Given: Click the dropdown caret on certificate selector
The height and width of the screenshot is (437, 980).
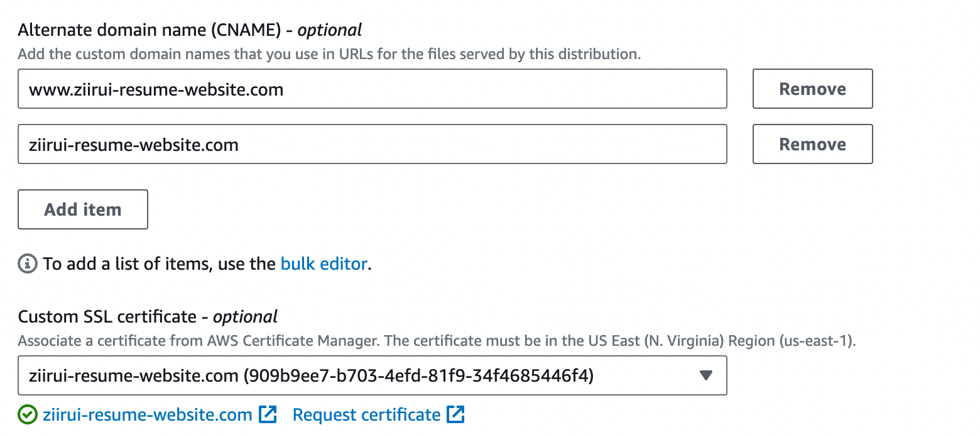Looking at the screenshot, I should (x=706, y=375).
